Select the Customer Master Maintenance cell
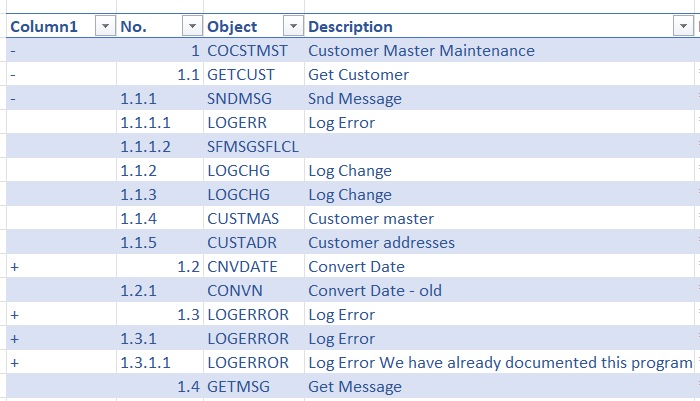The width and height of the screenshot is (700, 401). click(421, 51)
